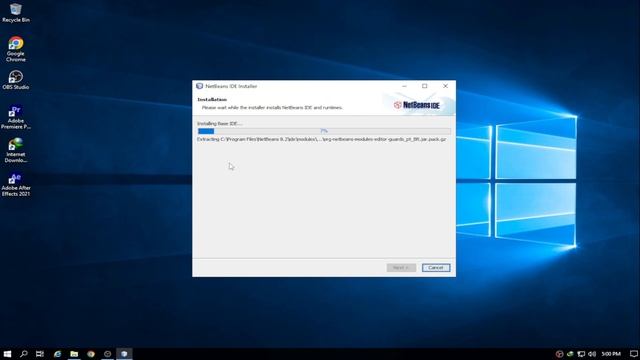The width and height of the screenshot is (640, 360).
Task: Open the Windows Start menu
Action: click(x=7, y=354)
